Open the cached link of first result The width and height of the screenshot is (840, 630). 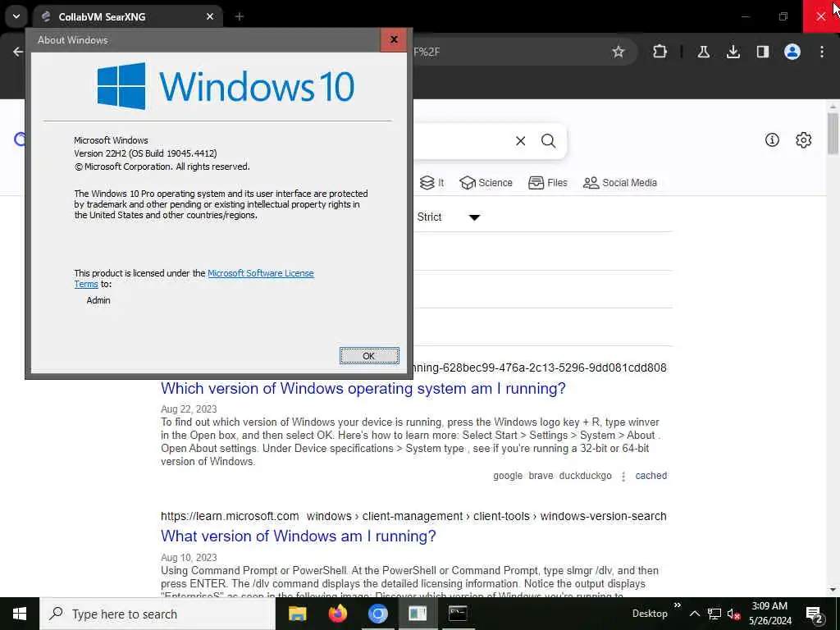point(651,476)
